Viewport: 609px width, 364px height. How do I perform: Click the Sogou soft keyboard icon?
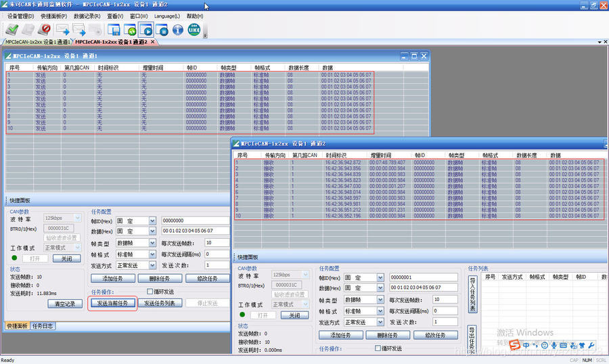[x=563, y=345]
